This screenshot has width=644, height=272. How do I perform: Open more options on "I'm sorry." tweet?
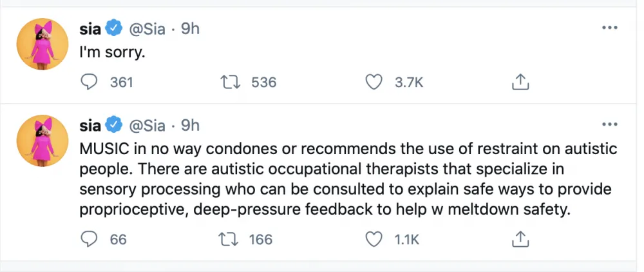pos(609,28)
